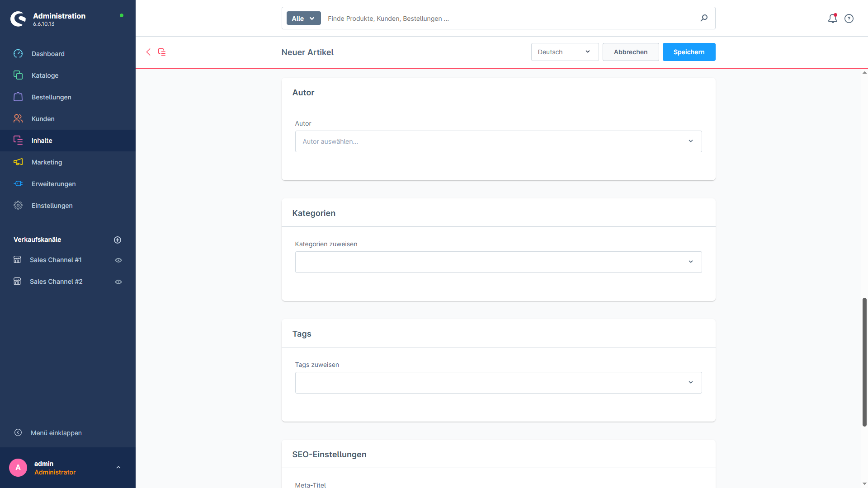Open Bestellungen menu item
The width and height of the screenshot is (868, 488).
coord(68,97)
